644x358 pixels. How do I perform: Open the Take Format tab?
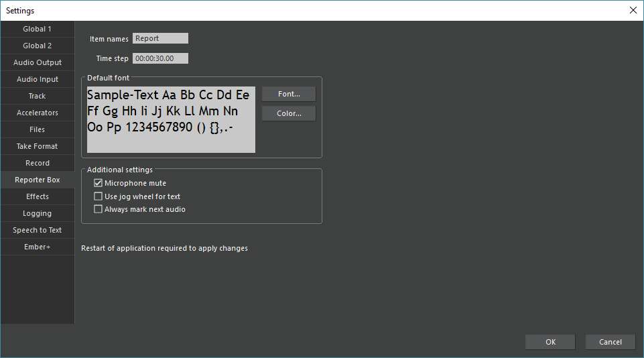[37, 146]
